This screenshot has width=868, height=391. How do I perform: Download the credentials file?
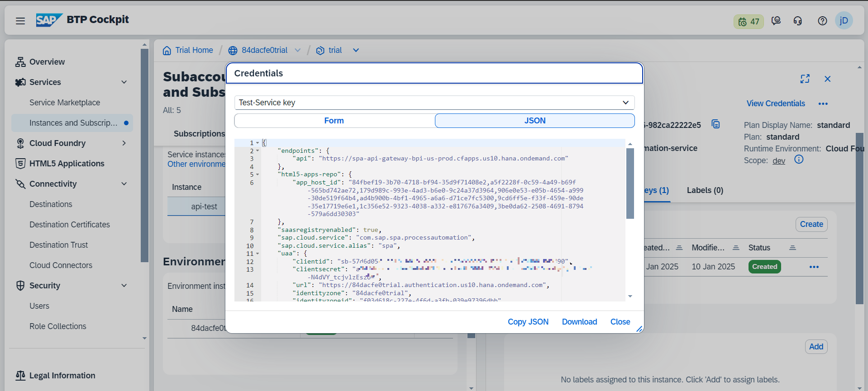pyautogui.click(x=579, y=322)
